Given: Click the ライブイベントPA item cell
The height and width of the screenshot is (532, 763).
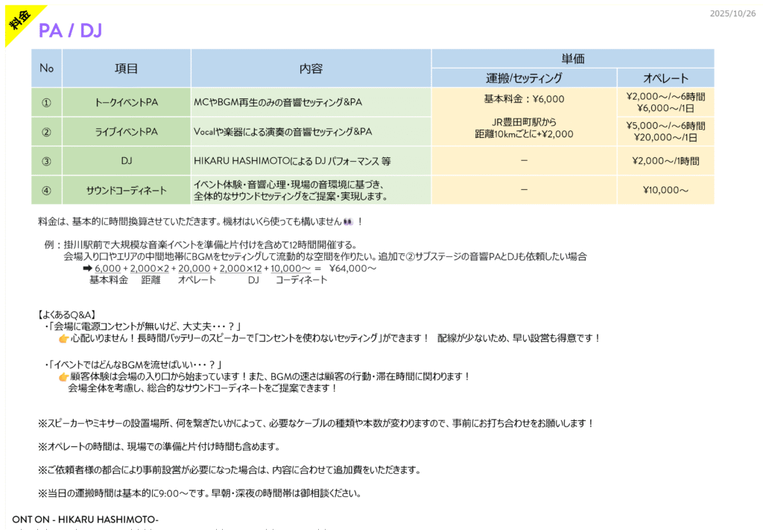Looking at the screenshot, I should coord(127,132).
